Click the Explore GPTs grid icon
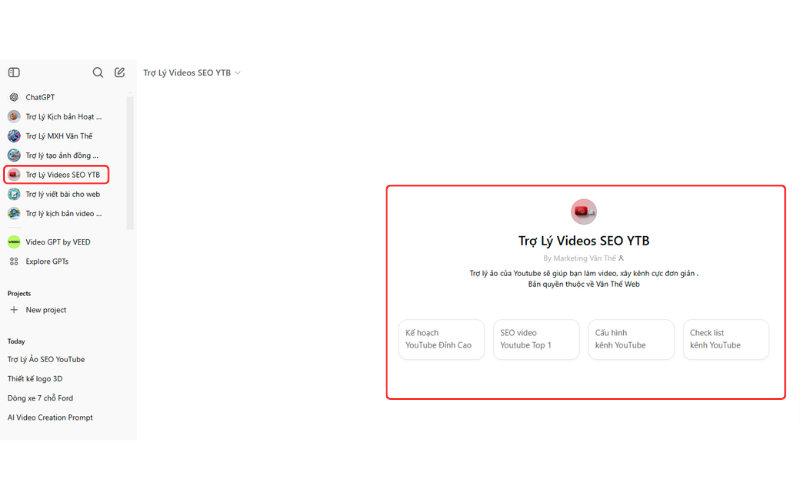The height and width of the screenshot is (500, 800). [x=14, y=261]
